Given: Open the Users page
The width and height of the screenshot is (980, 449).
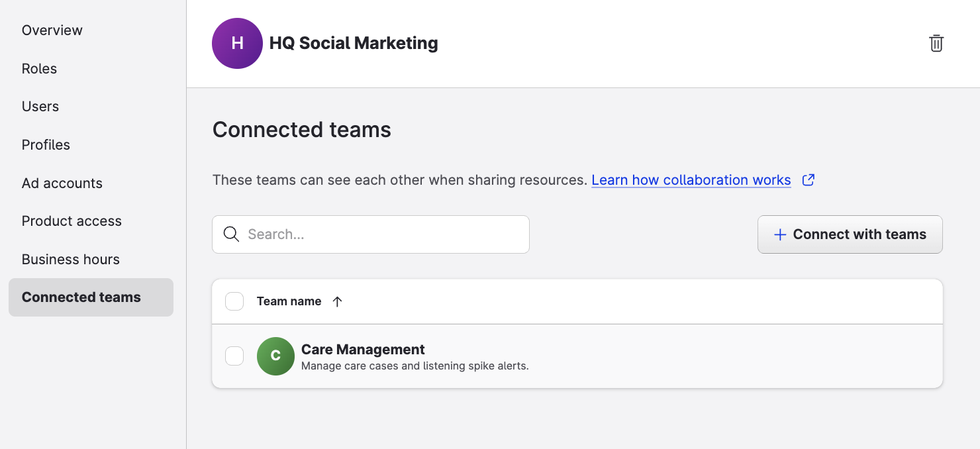Looking at the screenshot, I should tap(40, 107).
